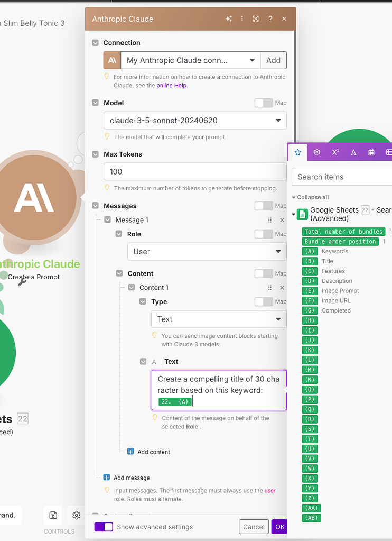The height and width of the screenshot is (541, 392).
Task: Open the array functions list tab
Action: tap(388, 152)
